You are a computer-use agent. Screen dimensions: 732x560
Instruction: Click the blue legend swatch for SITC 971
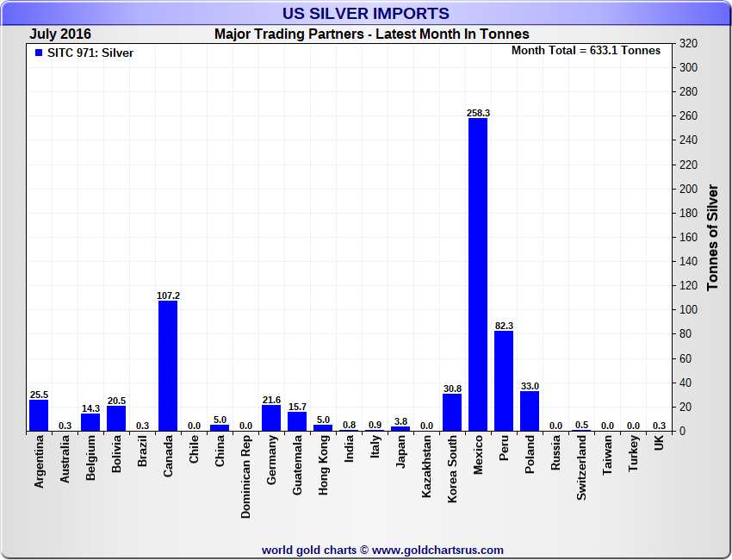tap(38, 53)
